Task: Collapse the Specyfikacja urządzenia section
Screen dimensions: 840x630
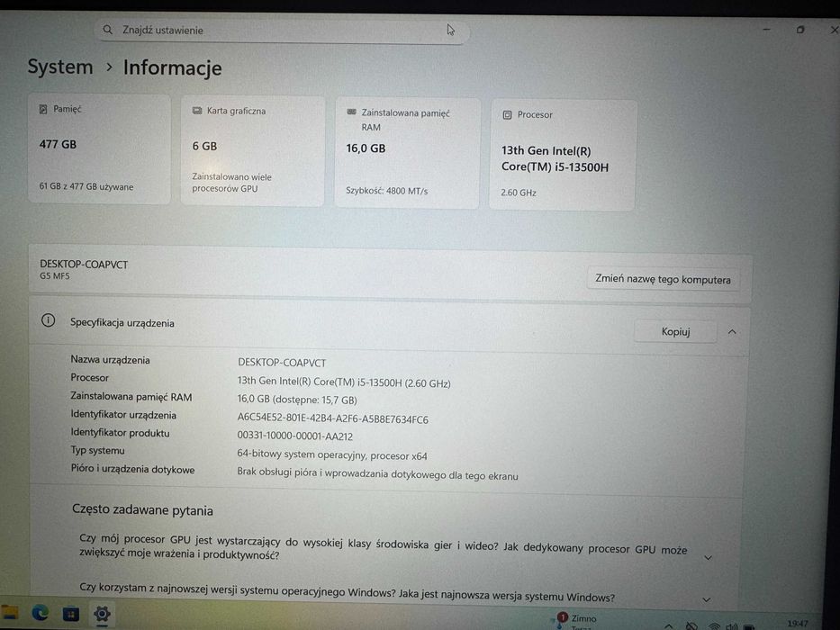Action: (x=732, y=332)
